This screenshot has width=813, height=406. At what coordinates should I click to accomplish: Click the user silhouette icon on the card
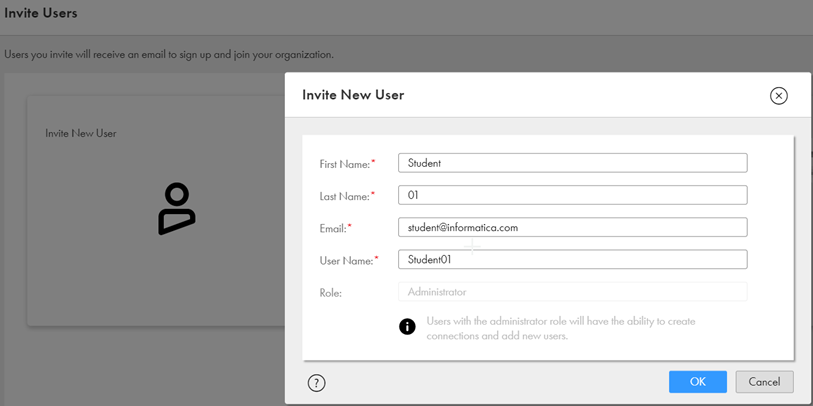(x=176, y=208)
